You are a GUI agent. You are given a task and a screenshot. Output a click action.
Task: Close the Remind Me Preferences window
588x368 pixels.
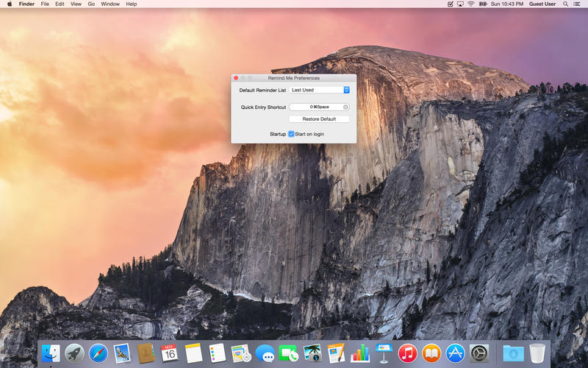[236, 78]
